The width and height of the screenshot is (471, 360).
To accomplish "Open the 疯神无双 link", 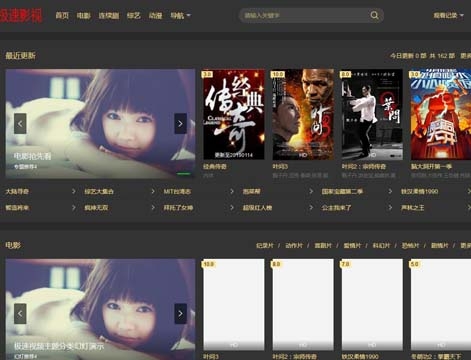I will click(96, 208).
